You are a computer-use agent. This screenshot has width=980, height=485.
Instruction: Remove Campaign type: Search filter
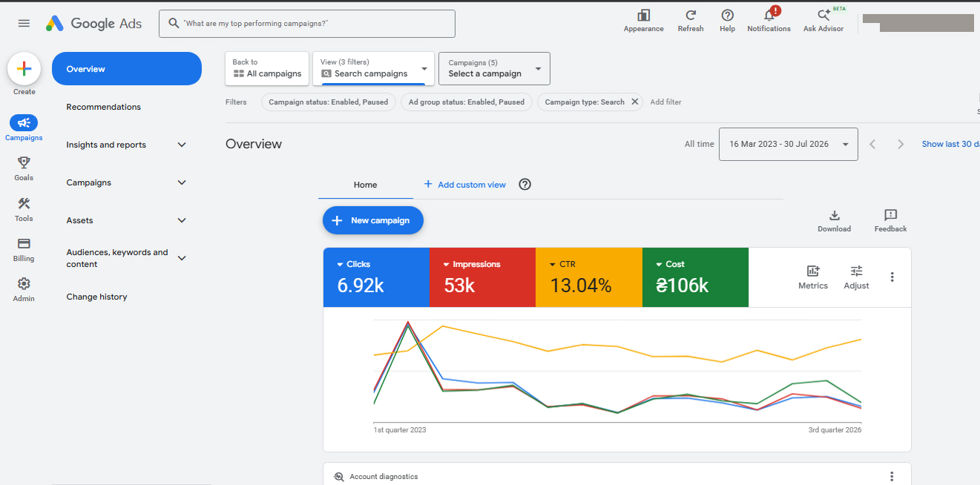[x=635, y=102]
